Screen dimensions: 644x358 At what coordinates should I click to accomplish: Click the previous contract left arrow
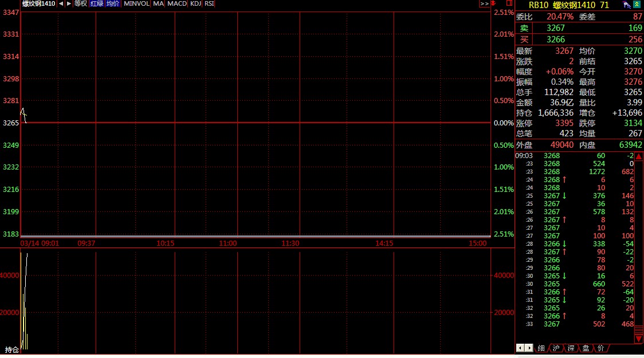[x=61, y=3]
